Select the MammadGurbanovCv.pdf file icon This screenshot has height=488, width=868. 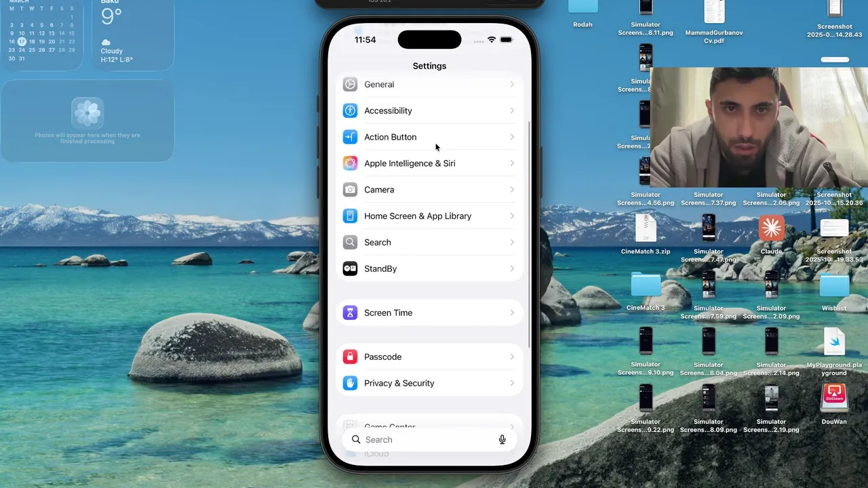click(x=714, y=12)
